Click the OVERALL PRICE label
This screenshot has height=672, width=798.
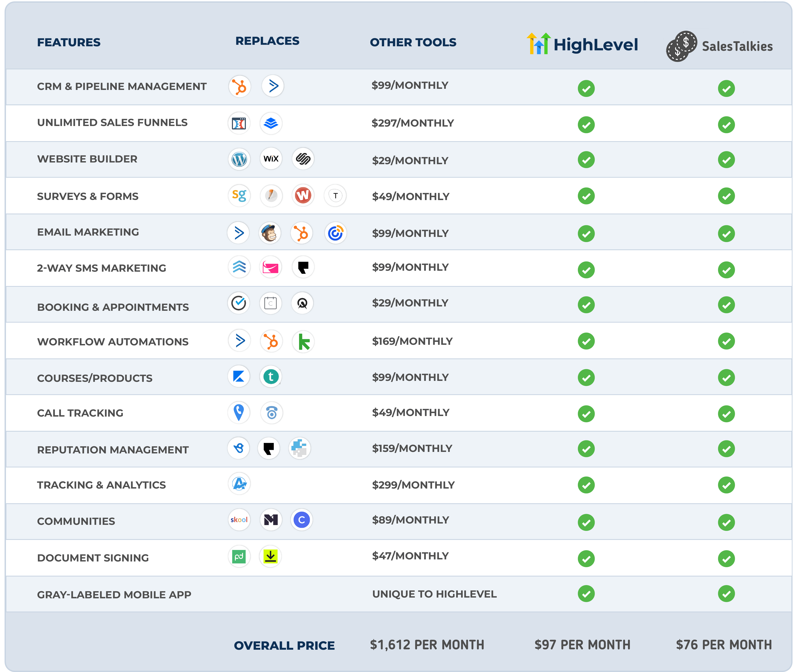(x=284, y=646)
